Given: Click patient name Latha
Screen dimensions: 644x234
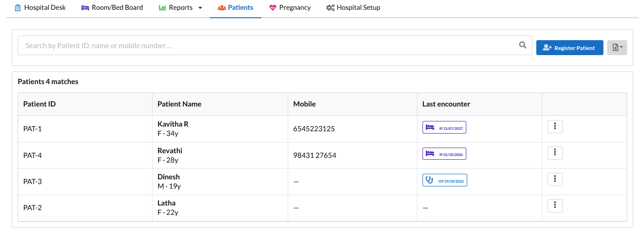Looking at the screenshot, I should click(166, 203).
